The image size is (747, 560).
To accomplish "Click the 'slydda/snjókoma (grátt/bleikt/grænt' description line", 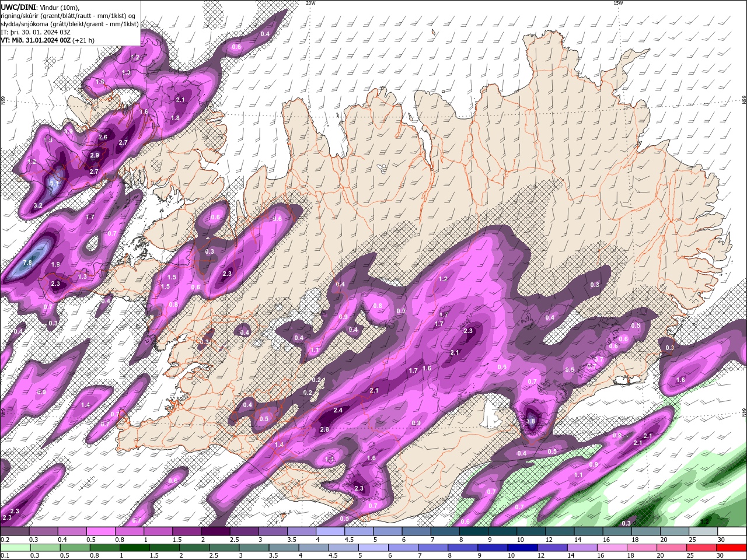I will click(69, 24).
